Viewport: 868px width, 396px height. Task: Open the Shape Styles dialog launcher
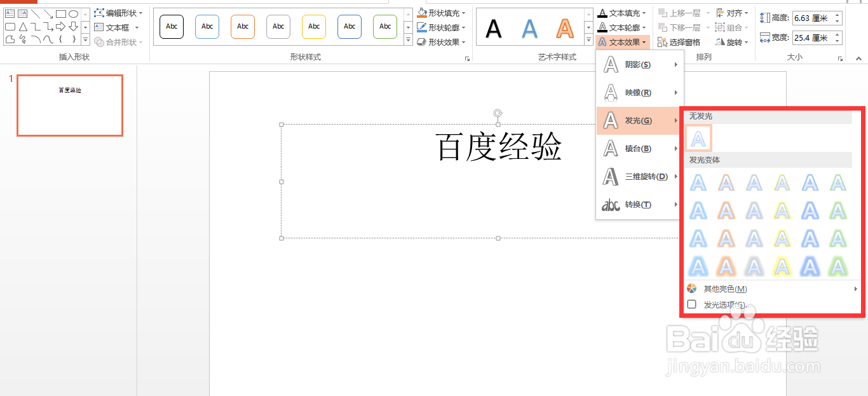468,58
